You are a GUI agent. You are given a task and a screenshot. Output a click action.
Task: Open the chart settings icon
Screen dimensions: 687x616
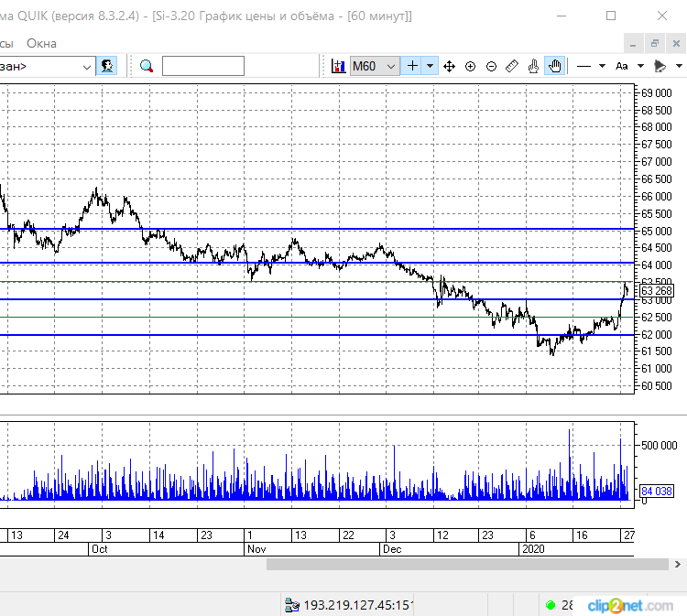point(338,66)
